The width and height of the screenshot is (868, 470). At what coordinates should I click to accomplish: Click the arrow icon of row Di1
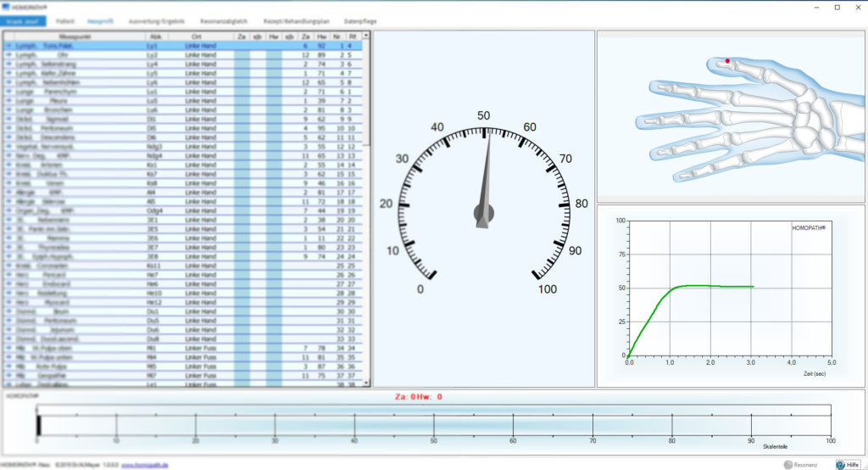8,119
